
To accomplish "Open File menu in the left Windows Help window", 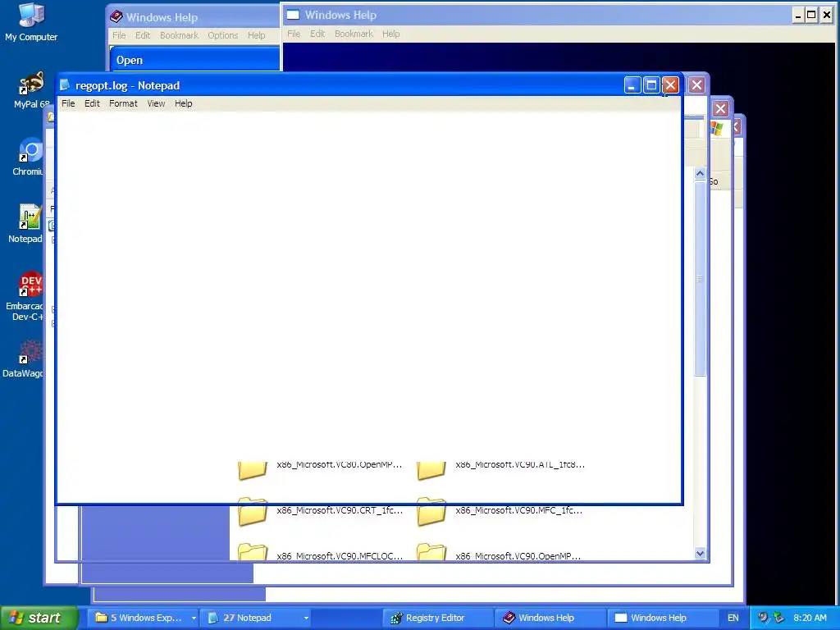I will 119,35.
